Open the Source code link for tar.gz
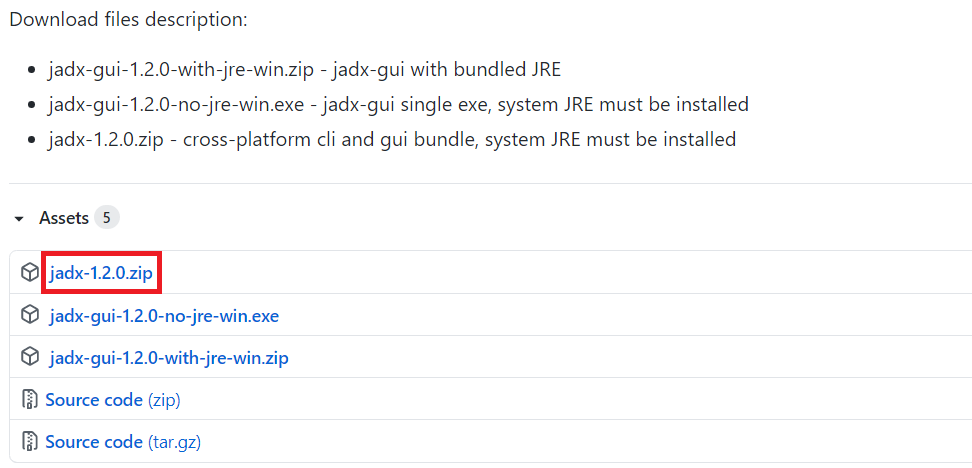This screenshot has height=468, width=972. click(x=94, y=443)
